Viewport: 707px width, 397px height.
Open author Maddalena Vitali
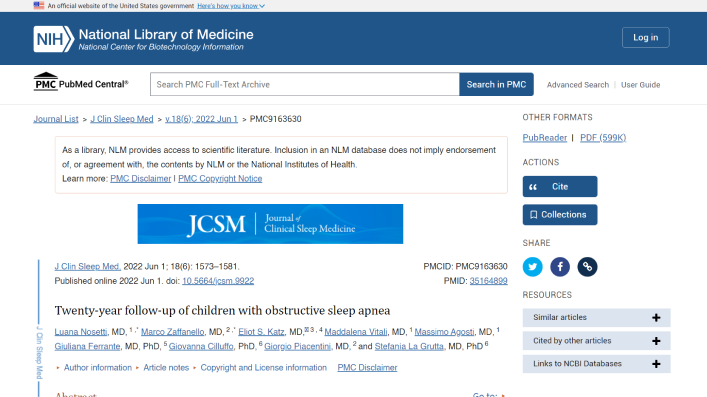pyautogui.click(x=356, y=332)
